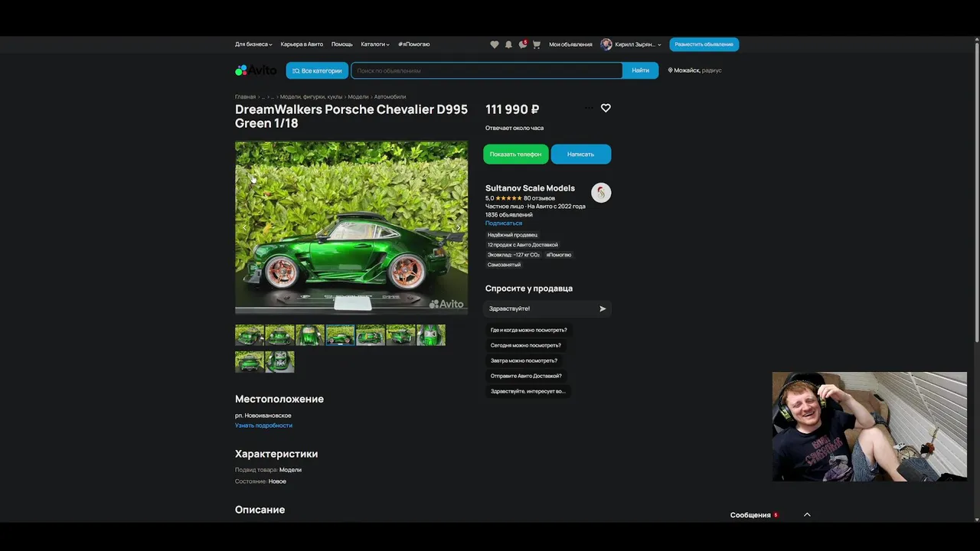Open the #яПомогаю menu item
980x551 pixels.
coord(413,44)
